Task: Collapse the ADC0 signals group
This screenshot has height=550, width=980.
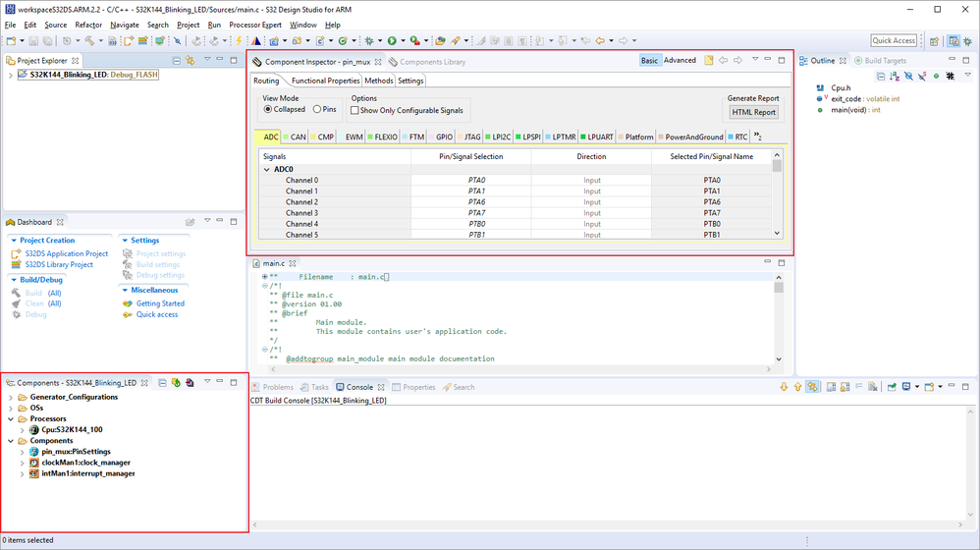Action: [266, 170]
